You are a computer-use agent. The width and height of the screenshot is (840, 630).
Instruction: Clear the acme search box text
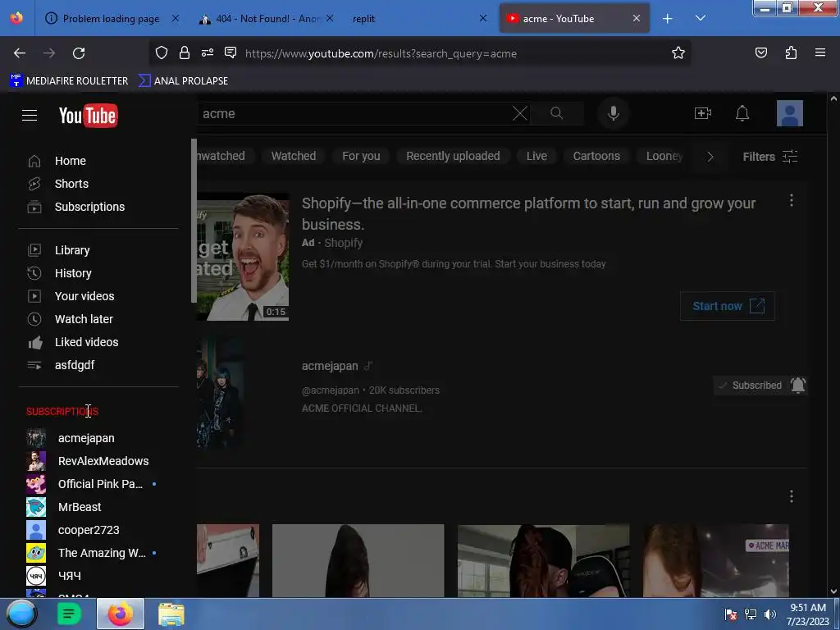[519, 113]
